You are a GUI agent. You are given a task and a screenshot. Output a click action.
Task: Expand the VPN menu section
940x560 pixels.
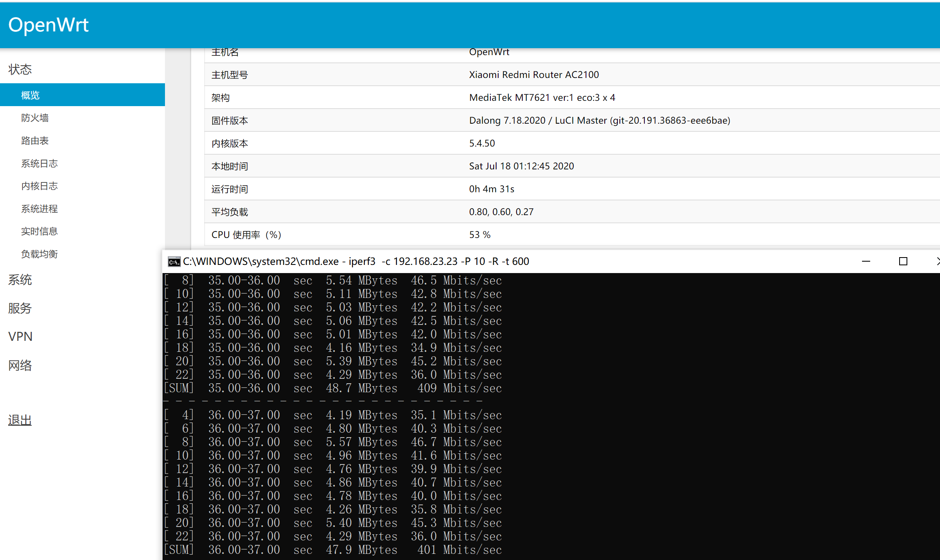20,337
